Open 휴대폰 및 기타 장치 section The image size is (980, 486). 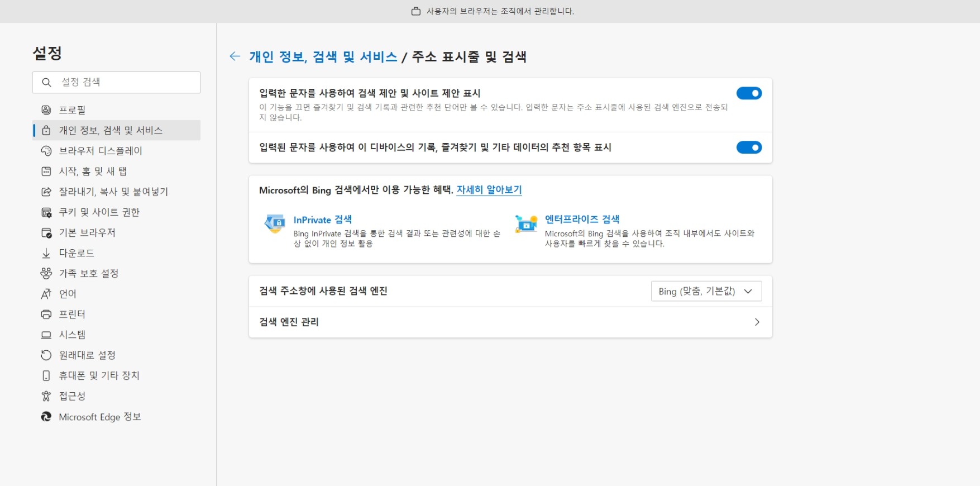[116, 375]
